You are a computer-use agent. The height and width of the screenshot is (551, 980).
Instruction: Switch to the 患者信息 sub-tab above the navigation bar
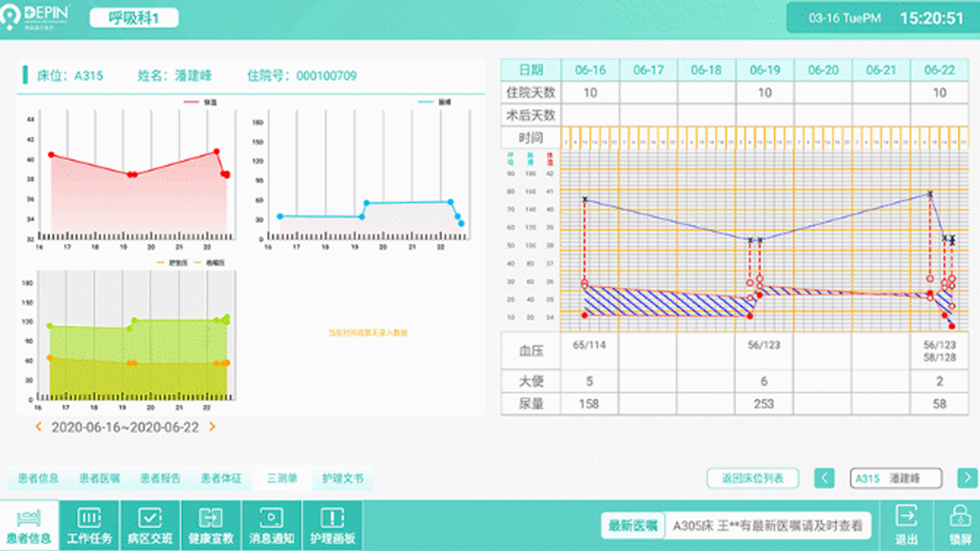click(38, 478)
